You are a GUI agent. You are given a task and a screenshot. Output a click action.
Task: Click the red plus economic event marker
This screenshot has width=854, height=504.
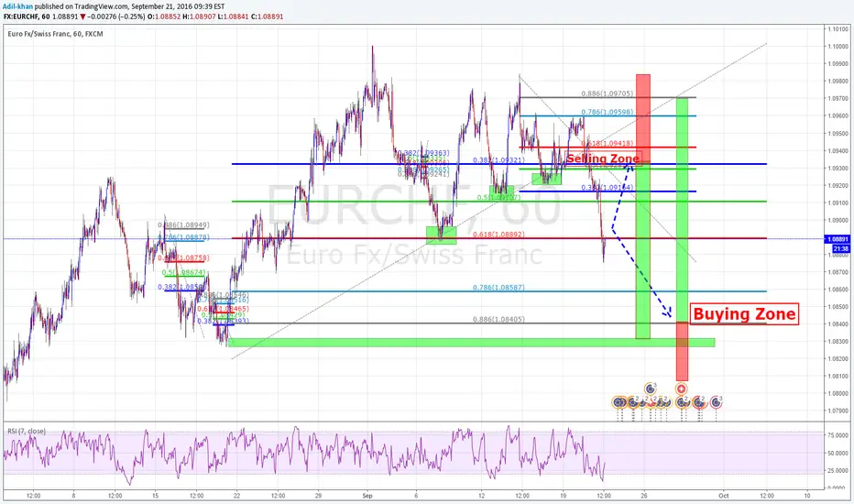[681, 389]
